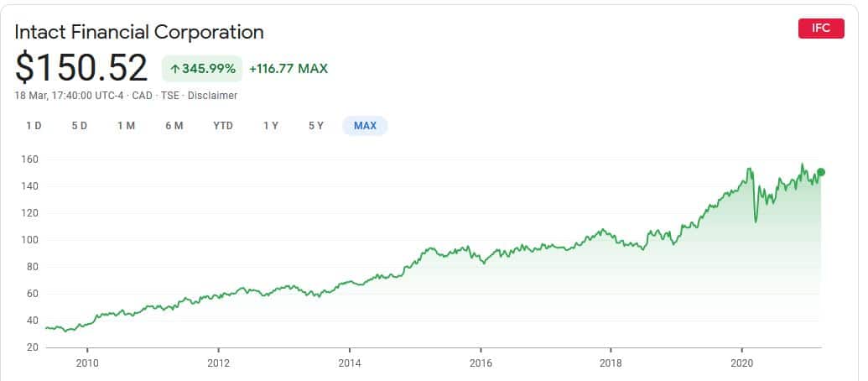868x381 pixels.
Task: Click the 2014 label on the x-axis
Action: click(x=350, y=363)
